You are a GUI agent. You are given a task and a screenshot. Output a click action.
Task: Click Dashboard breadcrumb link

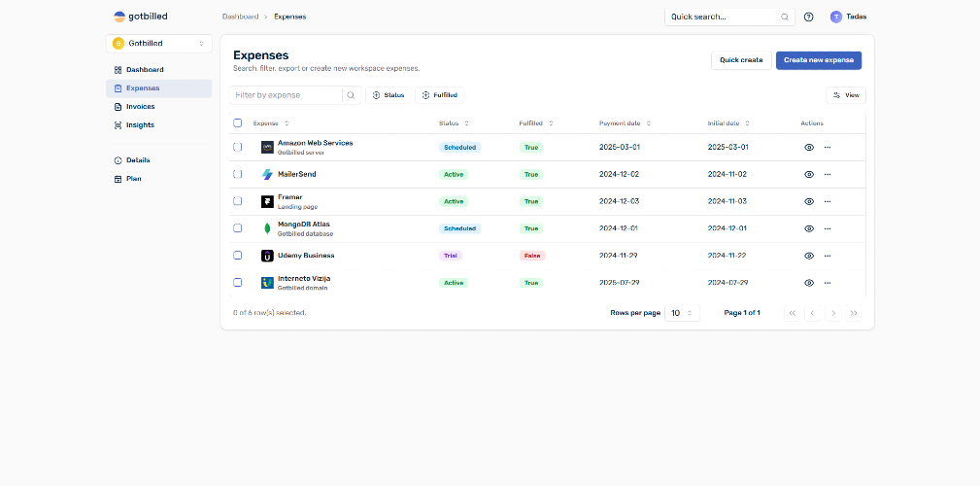(x=240, y=17)
